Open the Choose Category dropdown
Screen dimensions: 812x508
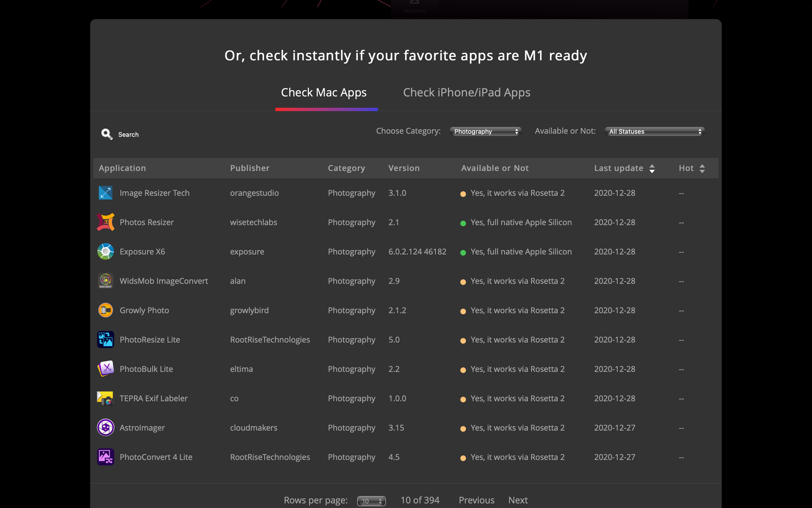click(486, 131)
